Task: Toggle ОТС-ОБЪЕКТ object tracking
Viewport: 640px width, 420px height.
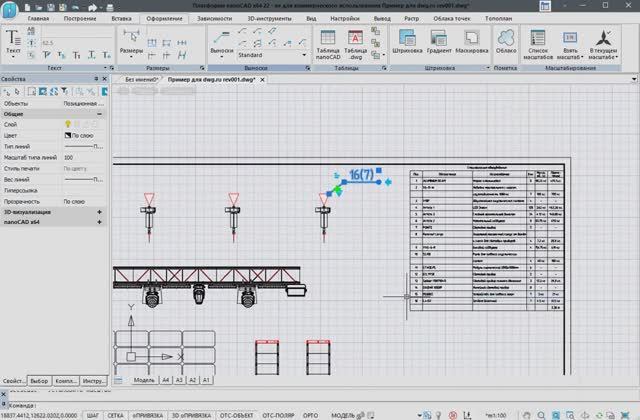Action: [x=236, y=415]
